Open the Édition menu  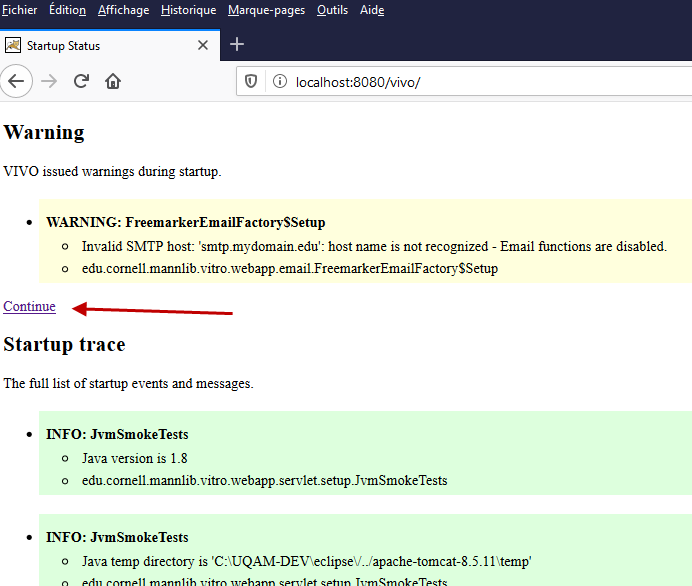pyautogui.click(x=68, y=10)
